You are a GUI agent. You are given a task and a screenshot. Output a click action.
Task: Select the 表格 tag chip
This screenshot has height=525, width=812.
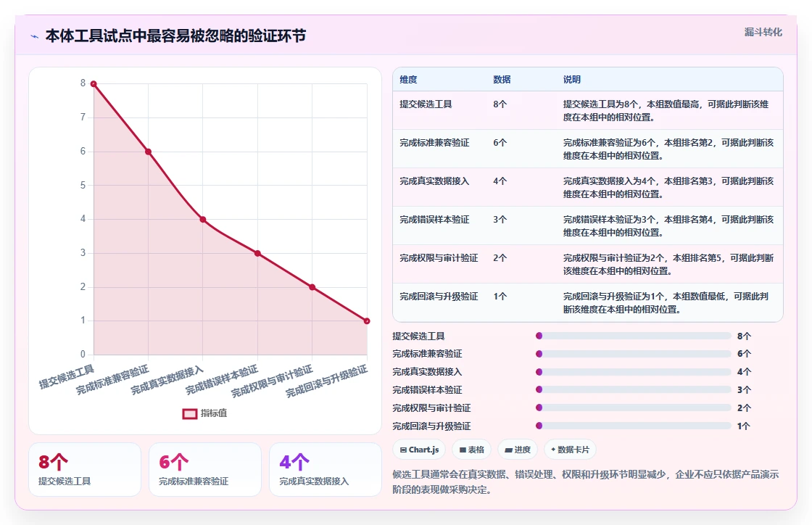click(471, 450)
